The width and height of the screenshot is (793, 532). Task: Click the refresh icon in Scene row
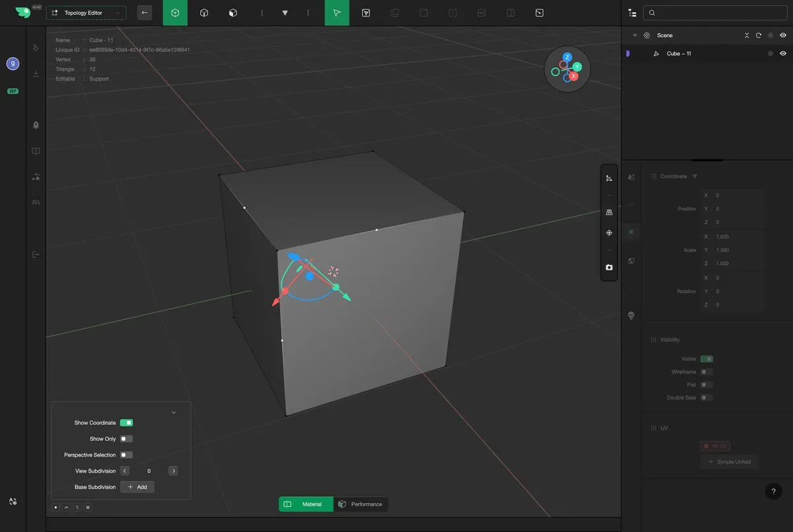click(759, 36)
